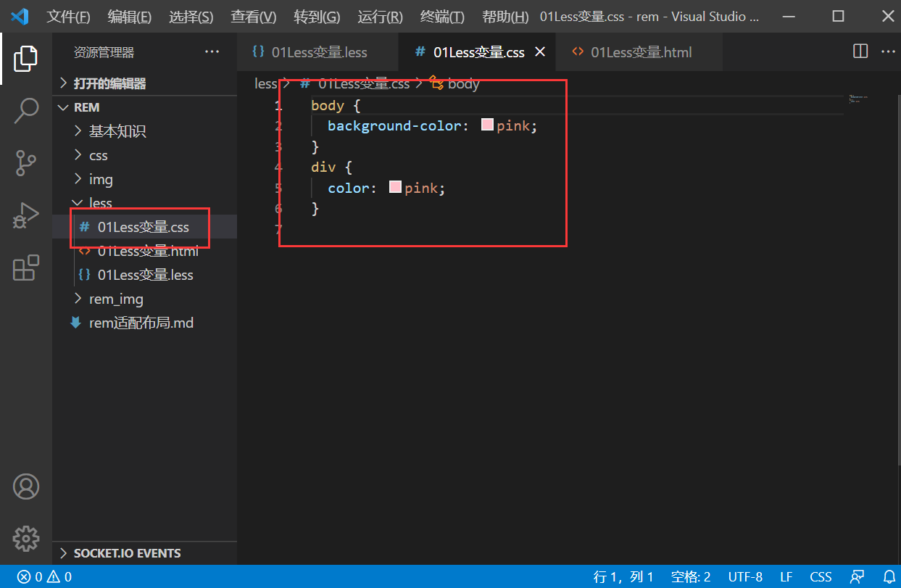Open the 选择(S) menu
This screenshot has width=901, height=588.
pyautogui.click(x=191, y=17)
